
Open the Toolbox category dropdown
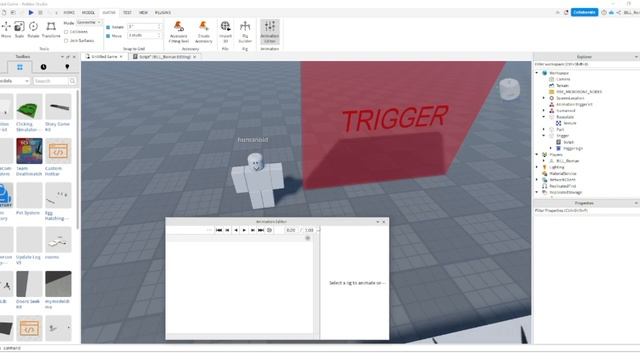tap(15, 81)
